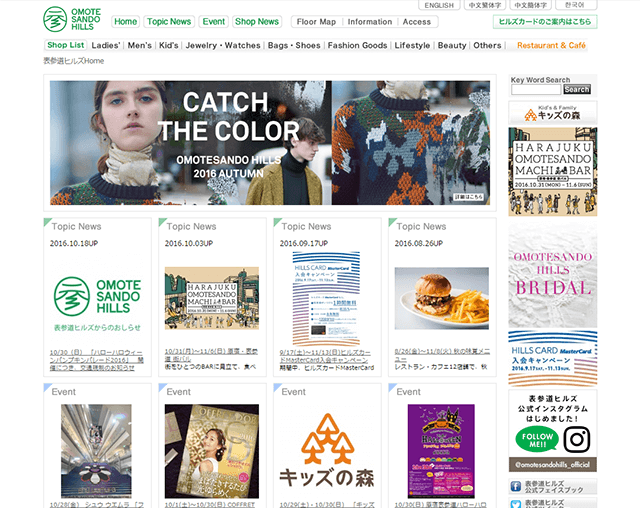Open Topic News navigation item
The height and width of the screenshot is (508, 640).
point(169,22)
